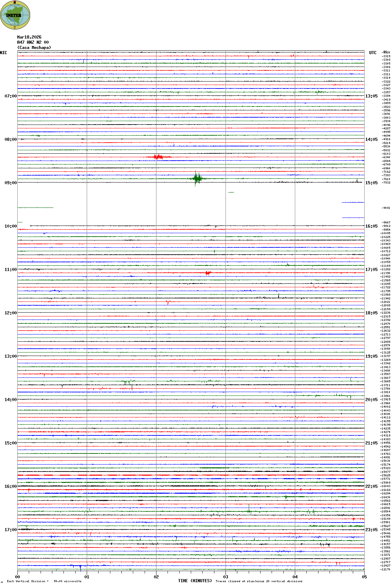Click the Mar18,2026 date text
Viewport: 392px width, 586px height.
[29, 37]
